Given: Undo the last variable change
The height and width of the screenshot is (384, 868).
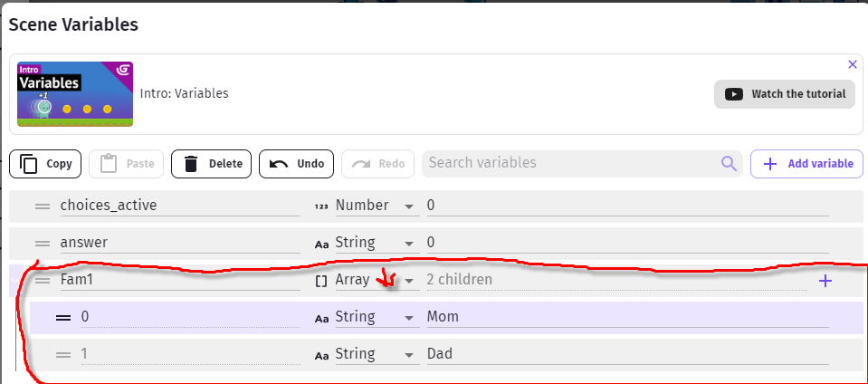Looking at the screenshot, I should [296, 164].
